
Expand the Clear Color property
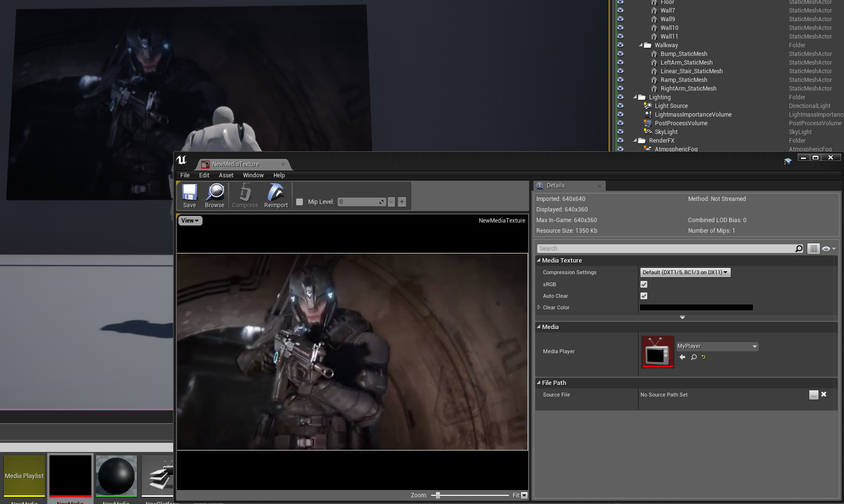tap(539, 307)
